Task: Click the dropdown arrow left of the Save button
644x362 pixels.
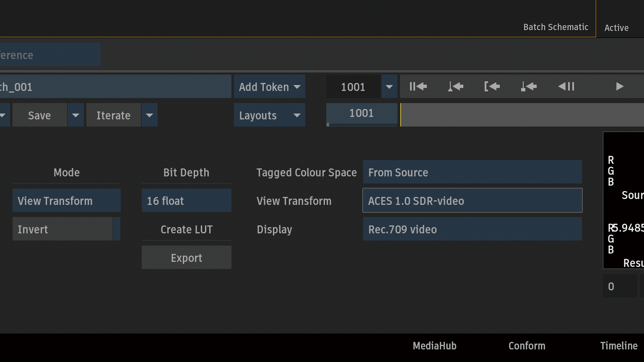Action: click(x=4, y=115)
